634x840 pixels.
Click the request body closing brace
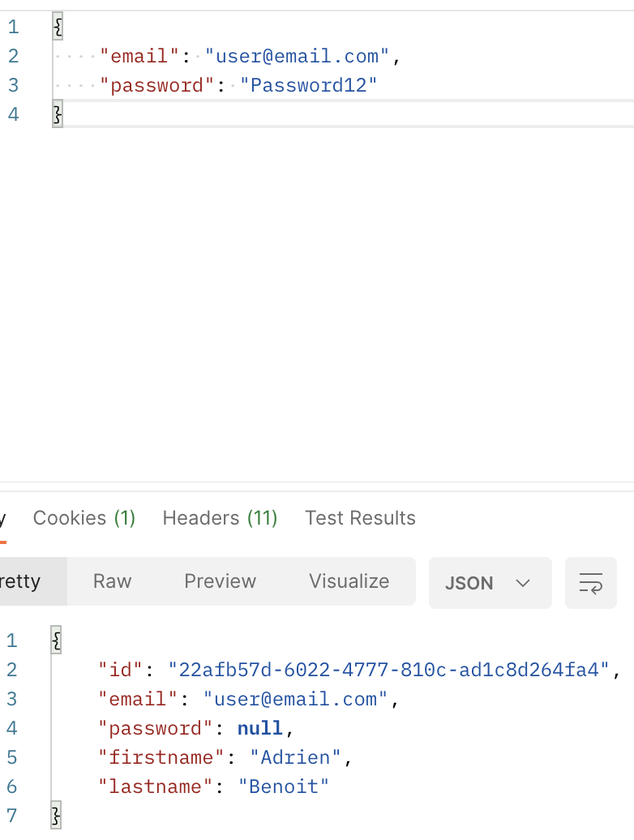tap(58, 114)
